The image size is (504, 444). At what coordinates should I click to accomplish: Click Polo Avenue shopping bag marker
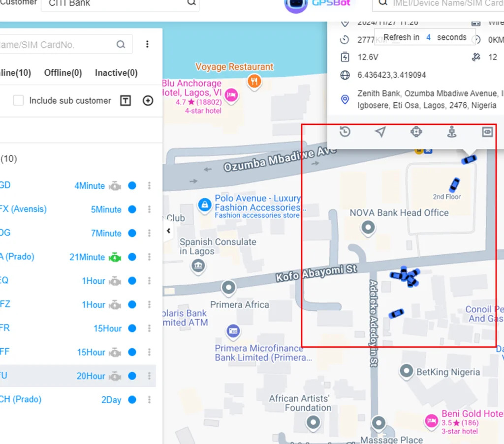[204, 205]
